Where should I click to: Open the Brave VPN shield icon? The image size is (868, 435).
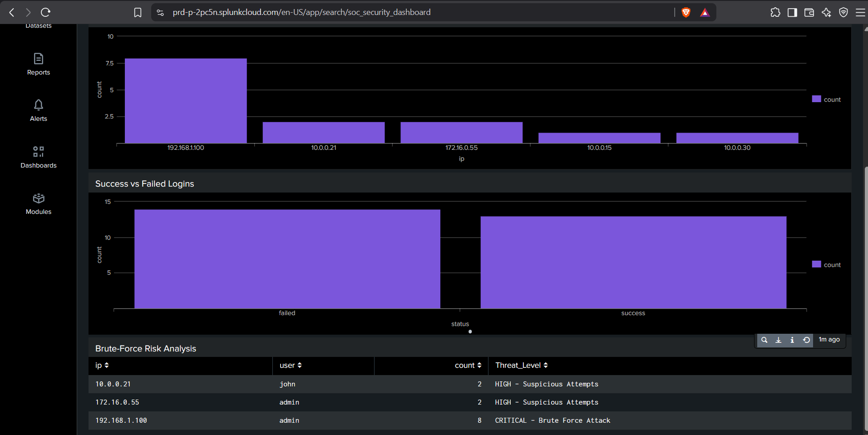coord(843,12)
